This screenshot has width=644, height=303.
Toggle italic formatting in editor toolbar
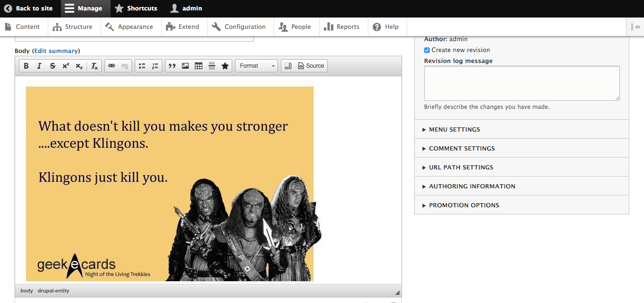coord(39,66)
